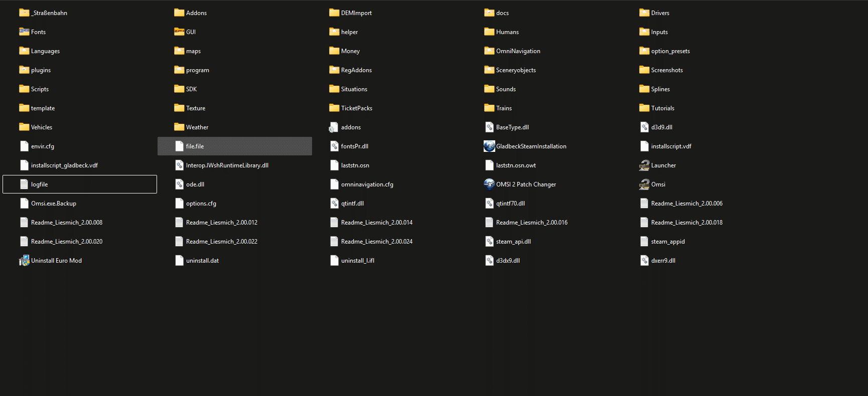
Task: Select the laststn.osn file
Action: (x=355, y=165)
